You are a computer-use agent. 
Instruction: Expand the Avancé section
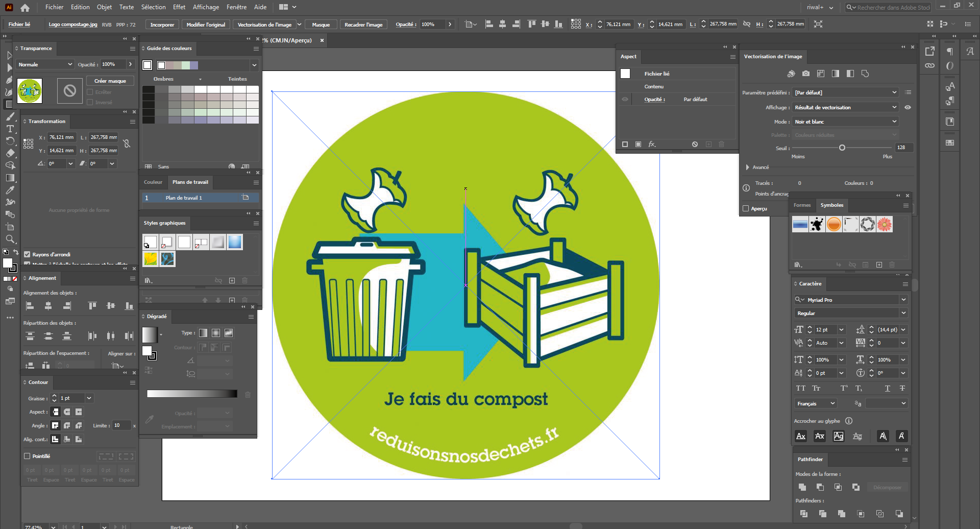[x=748, y=167]
